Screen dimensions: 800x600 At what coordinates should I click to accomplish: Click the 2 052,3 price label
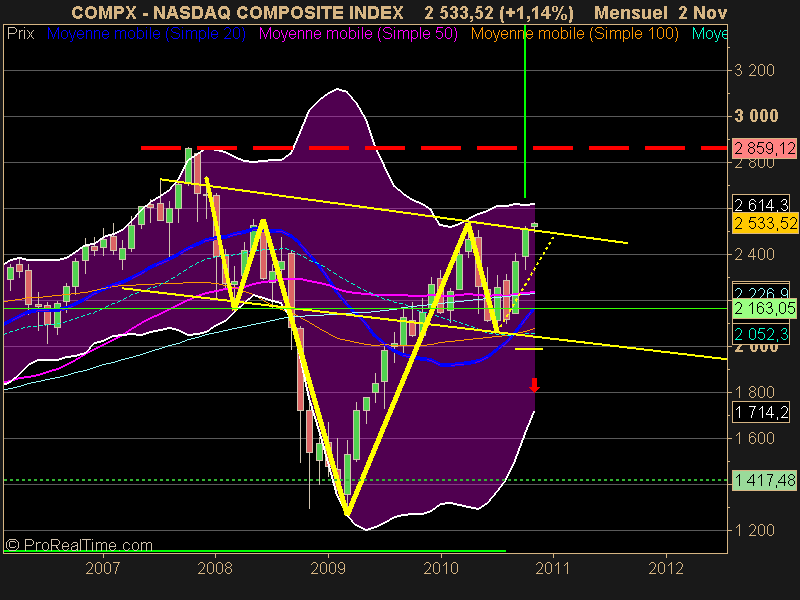pyautogui.click(x=761, y=334)
